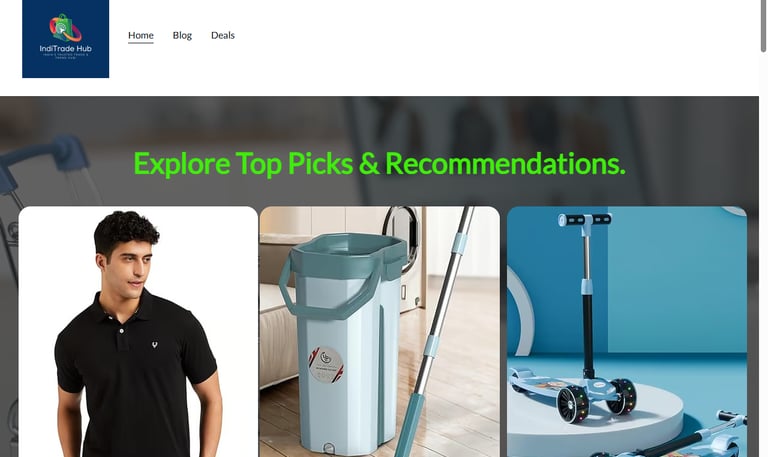Click the IndiTrade Hub logo

(x=66, y=39)
